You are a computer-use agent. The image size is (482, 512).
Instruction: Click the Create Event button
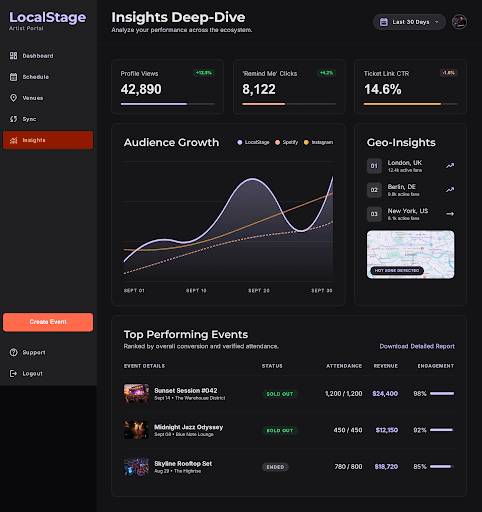(x=48, y=322)
